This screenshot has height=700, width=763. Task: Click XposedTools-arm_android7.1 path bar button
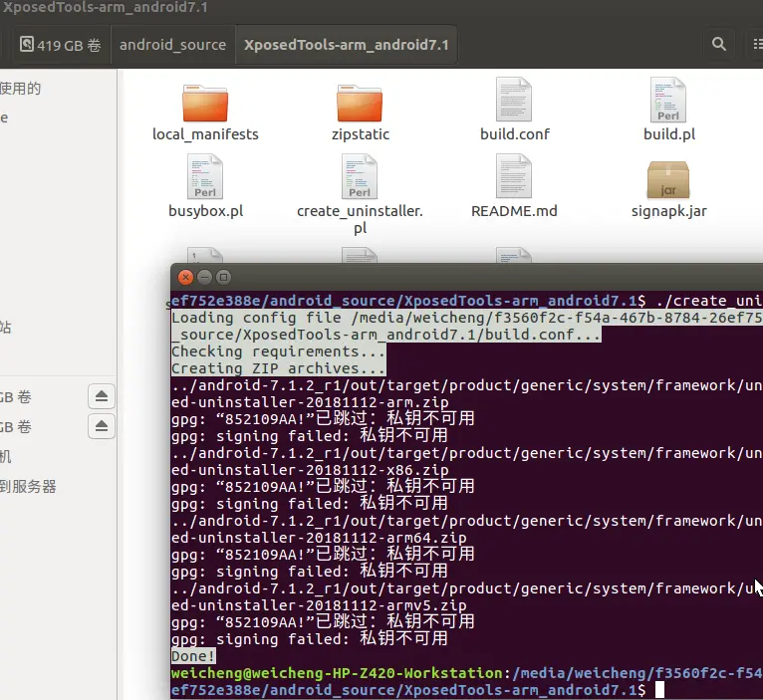pos(347,45)
